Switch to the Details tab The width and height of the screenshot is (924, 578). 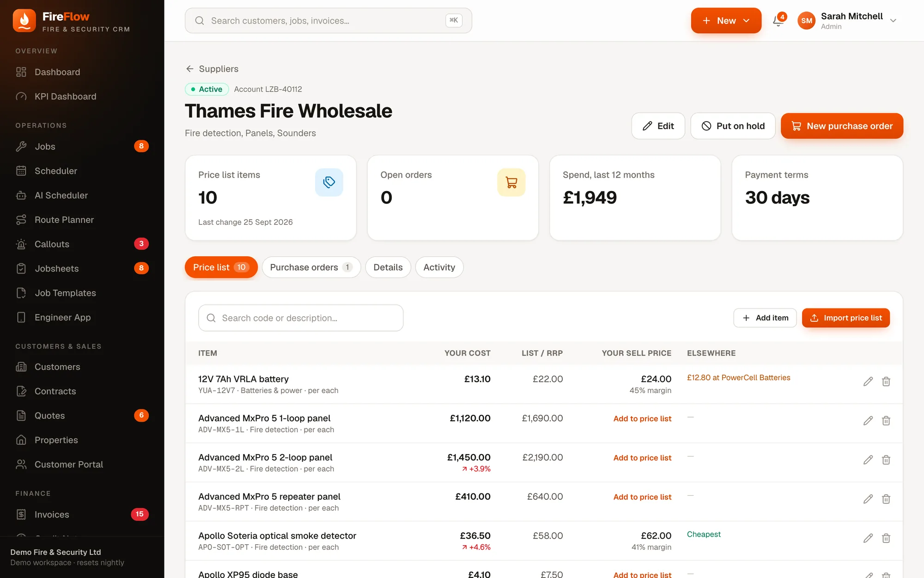point(388,267)
